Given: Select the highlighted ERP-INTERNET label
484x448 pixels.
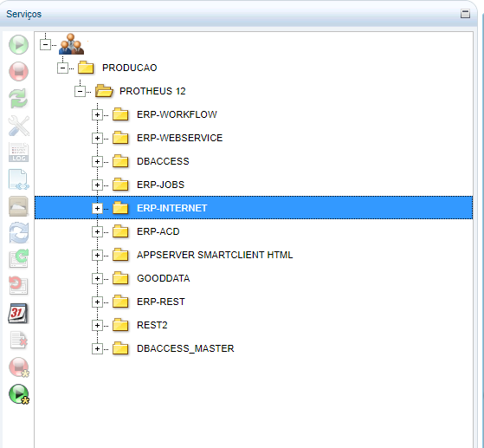Looking at the screenshot, I should pyautogui.click(x=172, y=208).
